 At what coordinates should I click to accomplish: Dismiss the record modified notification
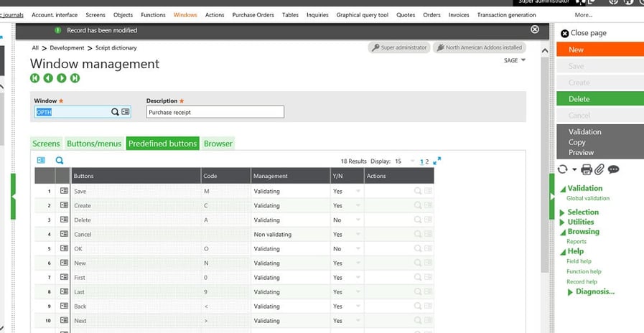tap(534, 29)
